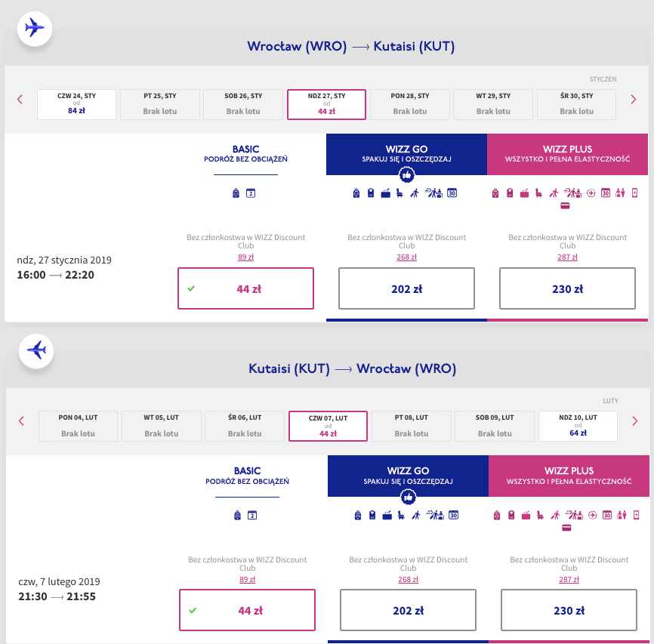Click credit card icon under outbound WIZZ PLUS
The image size is (654, 644).
[564, 205]
